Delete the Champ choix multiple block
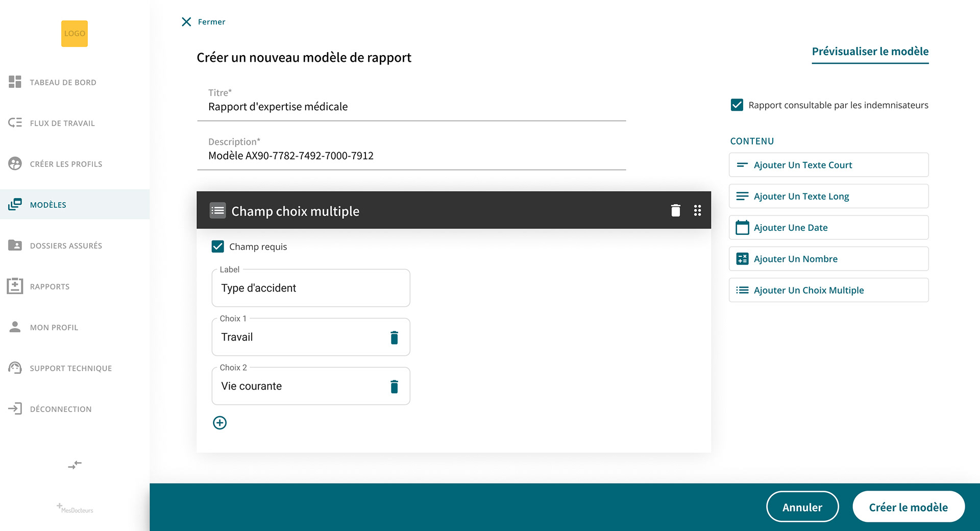 coord(676,210)
